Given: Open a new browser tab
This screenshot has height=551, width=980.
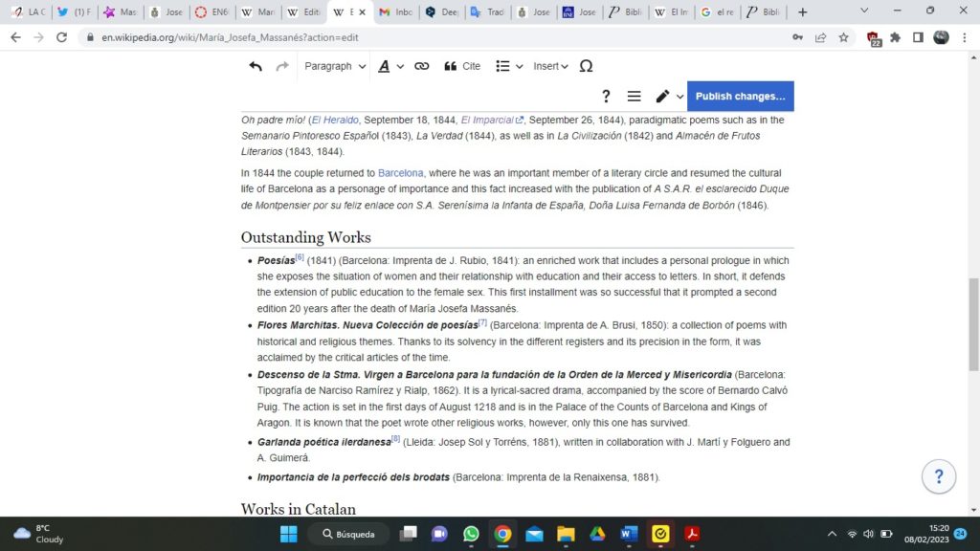Looking at the screenshot, I should tap(802, 12).
